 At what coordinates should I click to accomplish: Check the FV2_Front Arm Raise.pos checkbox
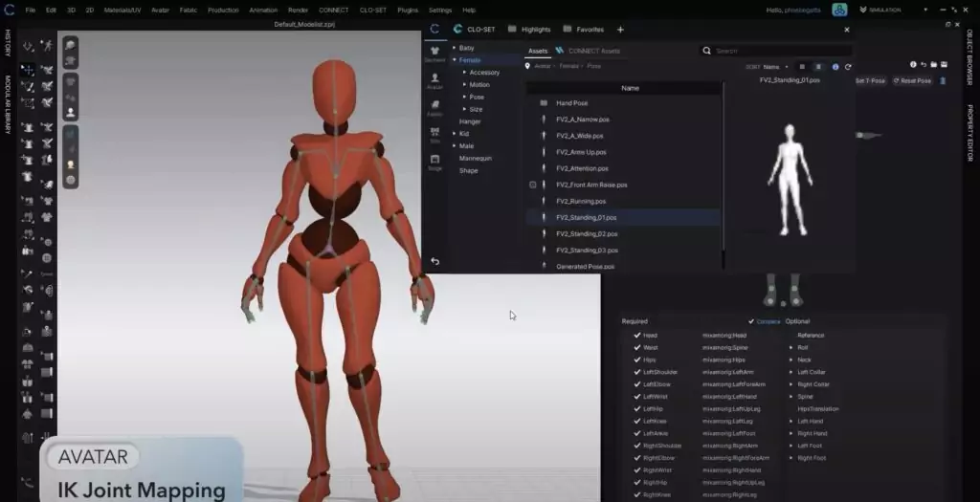point(532,185)
